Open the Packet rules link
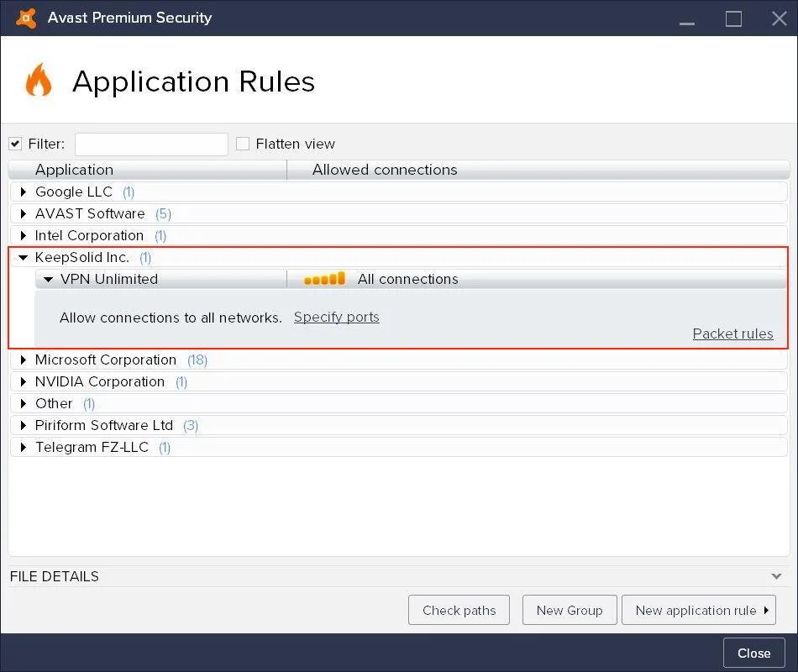Viewport: 798px width, 672px height. [732, 334]
